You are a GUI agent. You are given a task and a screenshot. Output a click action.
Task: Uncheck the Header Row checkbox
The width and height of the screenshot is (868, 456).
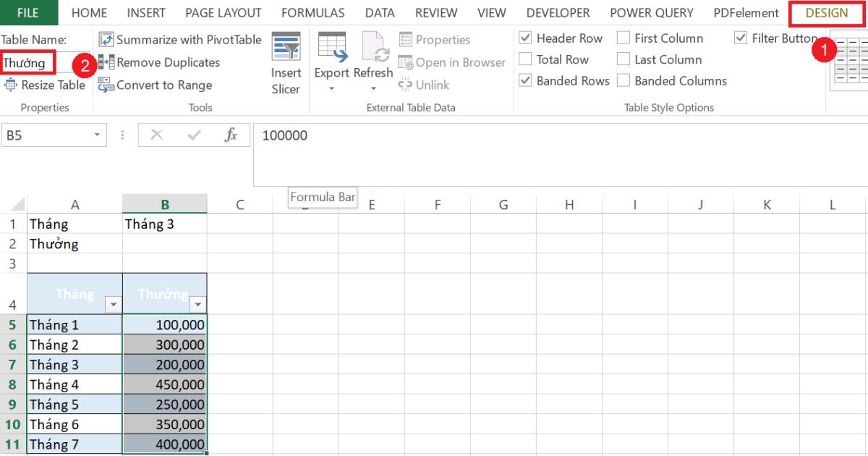[x=524, y=38]
